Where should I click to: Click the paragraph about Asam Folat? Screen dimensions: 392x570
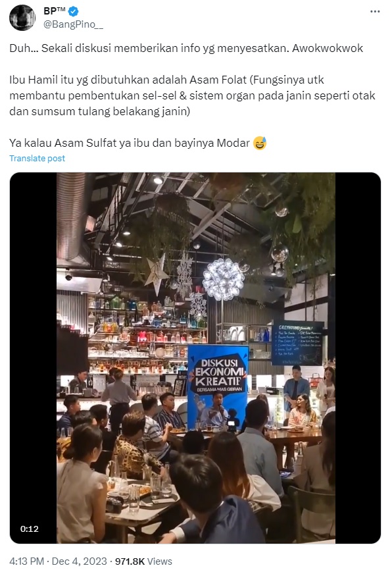click(x=192, y=95)
